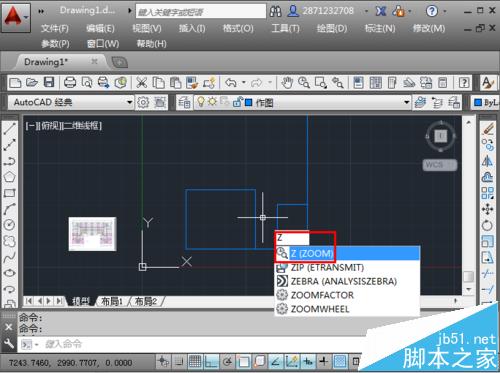Open the Workspace Settings gear
500x373 pixels.
click(143, 102)
